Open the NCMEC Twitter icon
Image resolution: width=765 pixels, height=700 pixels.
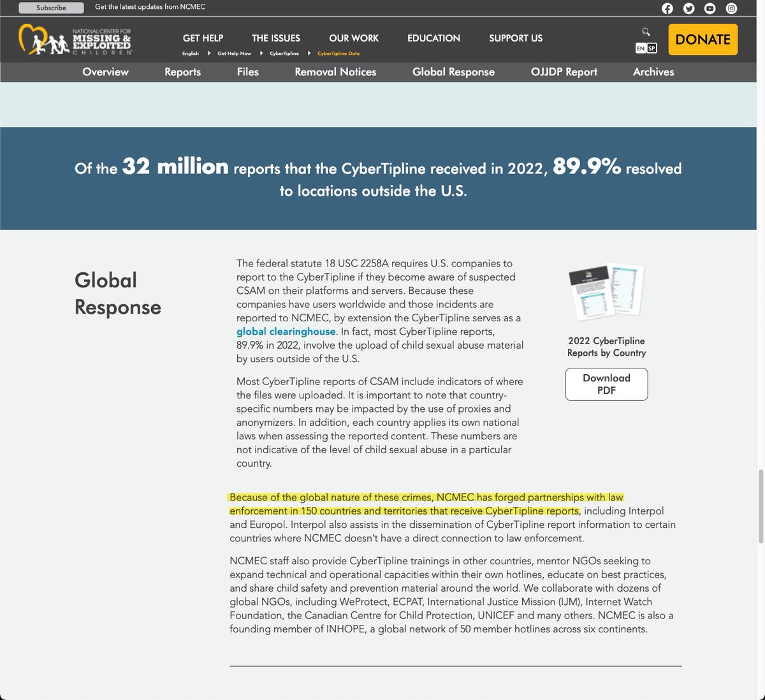tap(688, 8)
